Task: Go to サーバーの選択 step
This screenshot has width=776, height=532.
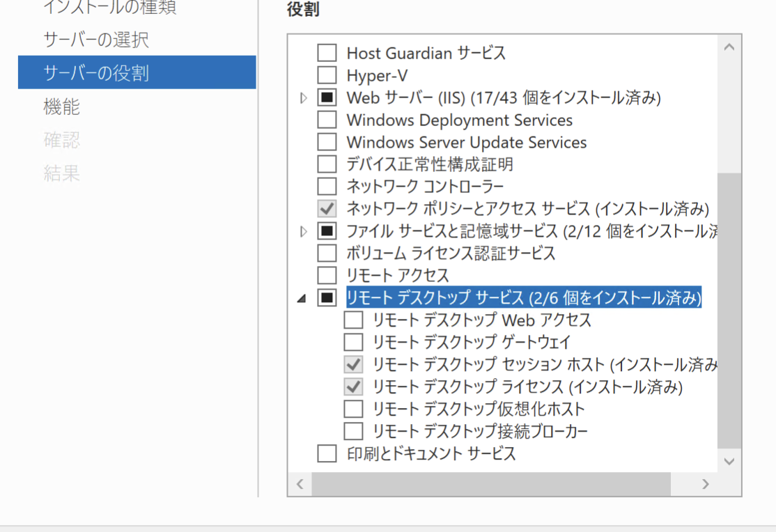Action: pos(96,40)
